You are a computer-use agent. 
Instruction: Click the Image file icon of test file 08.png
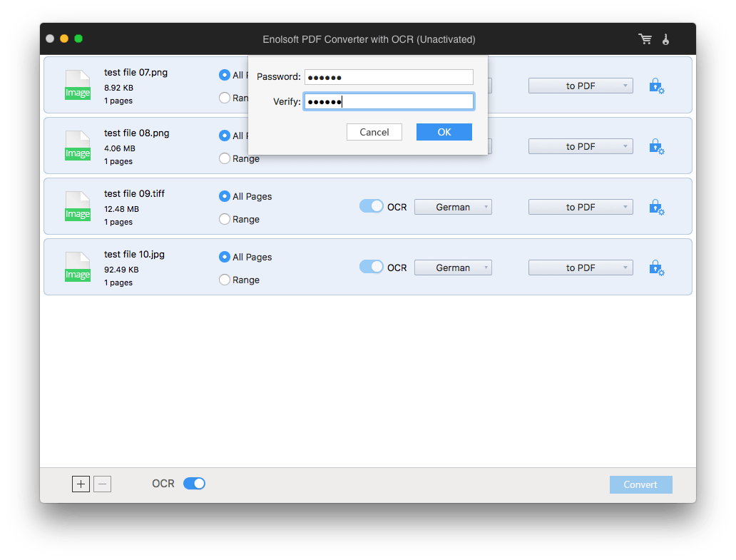[x=78, y=146]
